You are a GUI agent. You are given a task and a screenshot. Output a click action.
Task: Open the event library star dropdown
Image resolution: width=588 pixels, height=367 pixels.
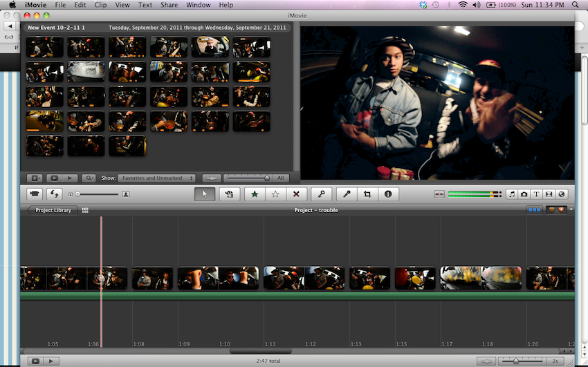click(x=35, y=178)
